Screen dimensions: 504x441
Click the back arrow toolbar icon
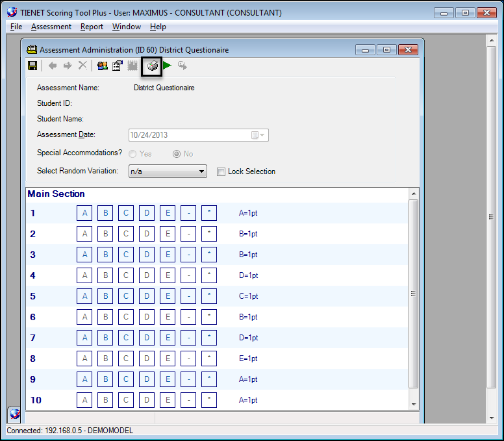pos(53,66)
